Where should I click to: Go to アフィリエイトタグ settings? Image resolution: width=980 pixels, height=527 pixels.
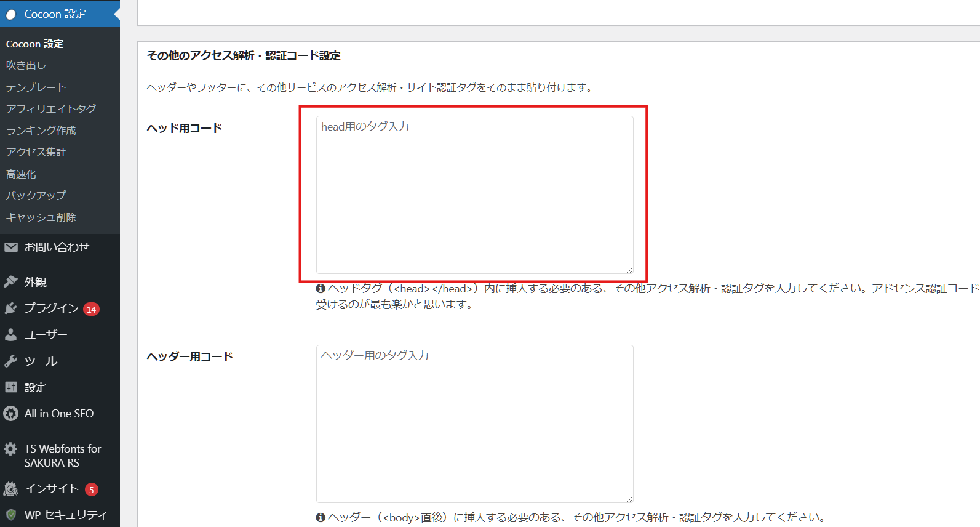pyautogui.click(x=51, y=109)
